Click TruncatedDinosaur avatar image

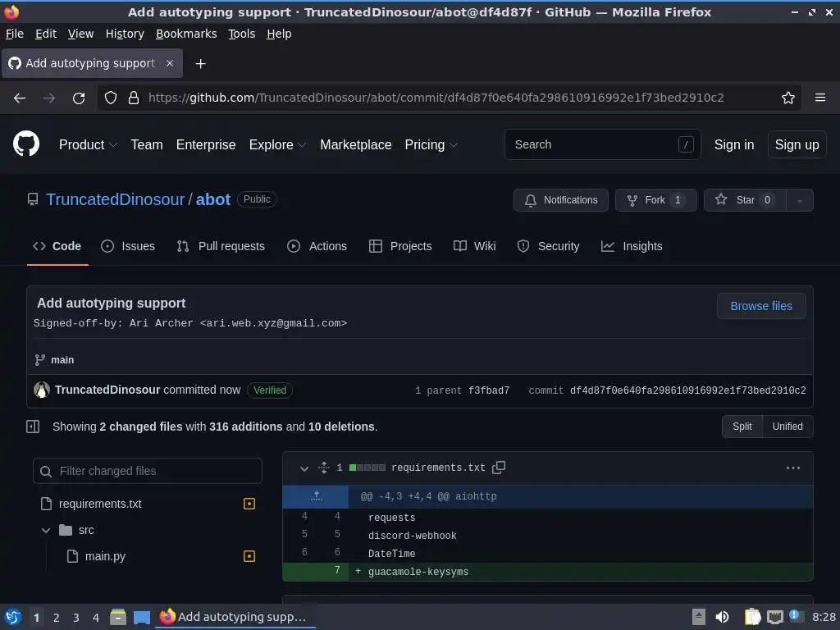coord(42,390)
